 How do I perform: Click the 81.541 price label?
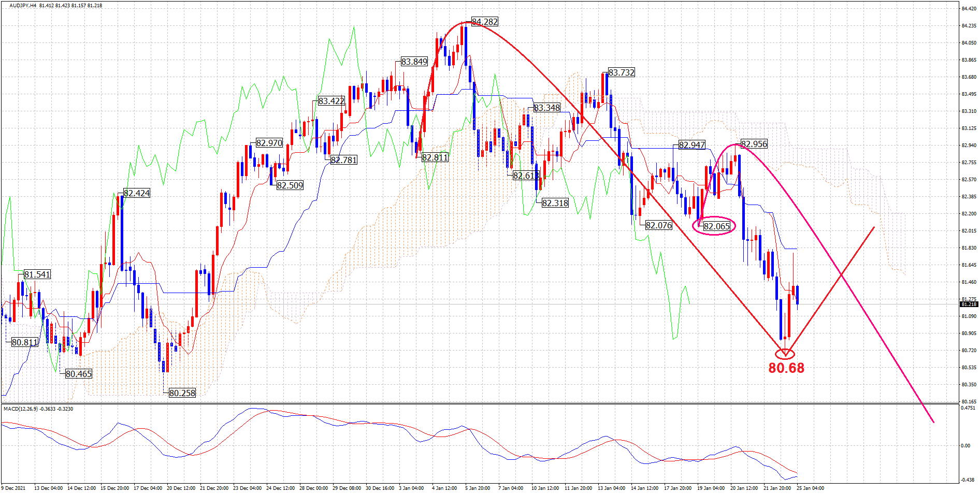(x=37, y=274)
